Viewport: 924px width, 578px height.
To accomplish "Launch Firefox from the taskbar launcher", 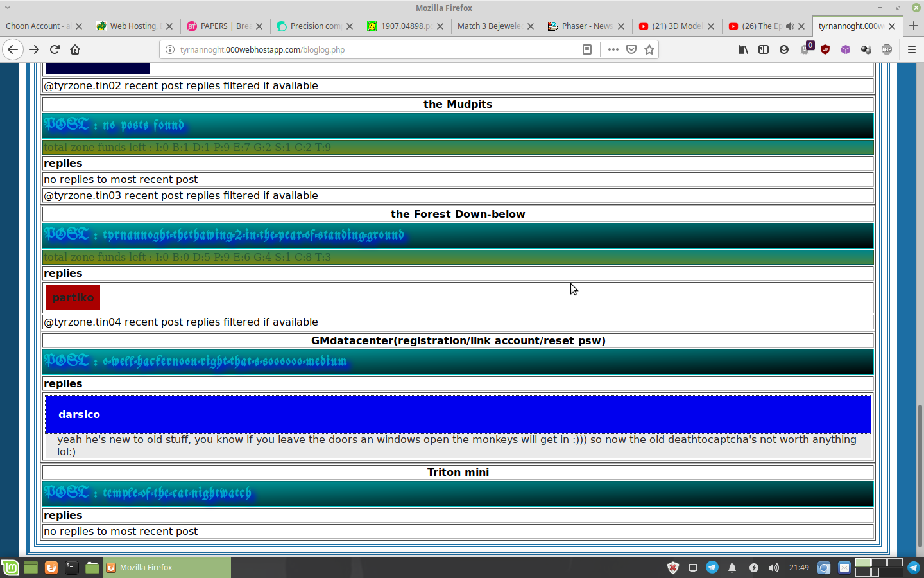I will [51, 568].
